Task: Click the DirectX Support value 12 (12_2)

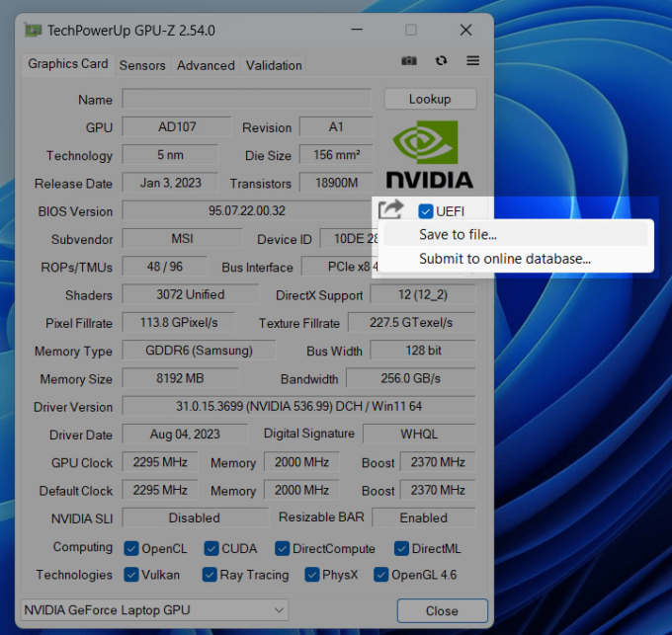Action: pos(423,294)
